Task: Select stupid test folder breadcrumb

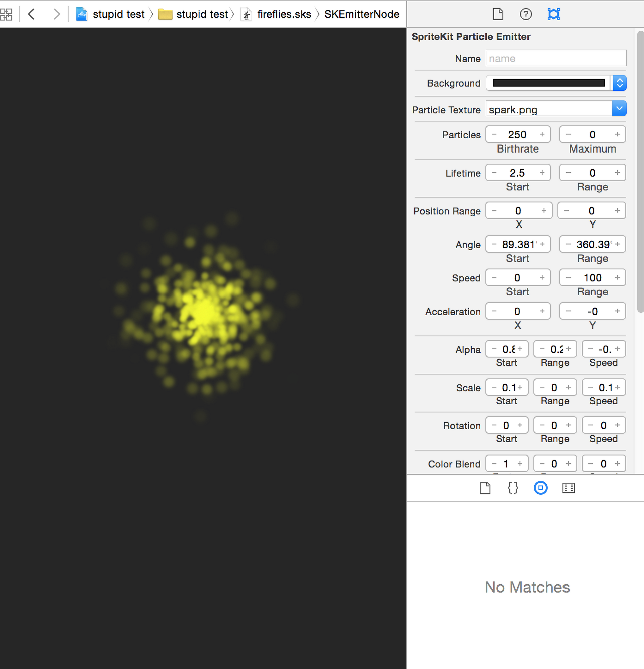Action: click(x=202, y=14)
